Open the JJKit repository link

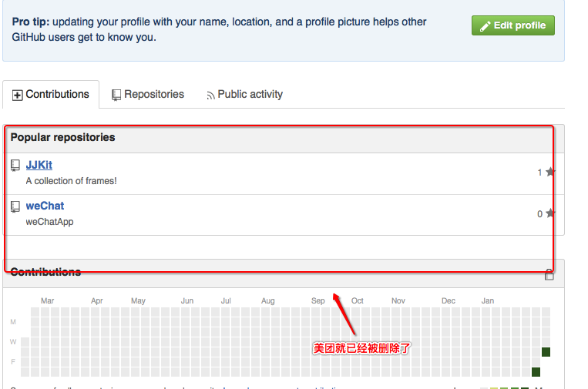(39, 165)
